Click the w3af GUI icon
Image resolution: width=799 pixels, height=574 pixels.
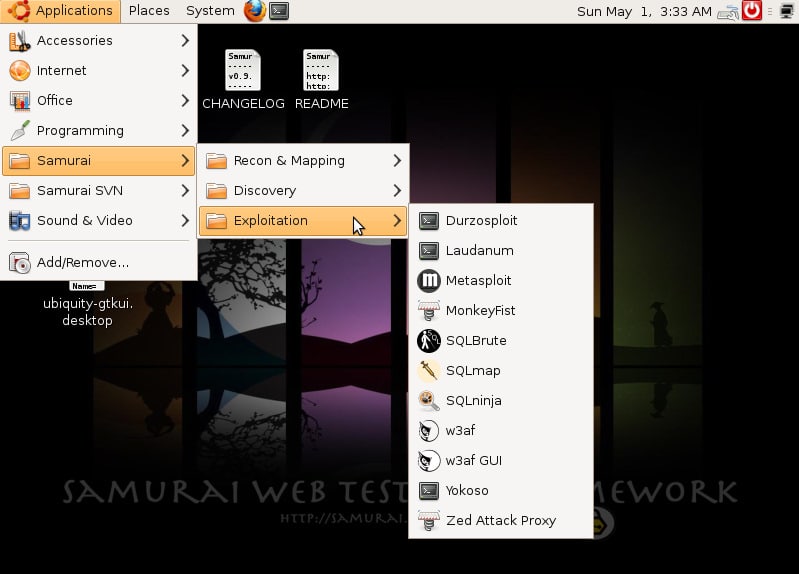429,461
